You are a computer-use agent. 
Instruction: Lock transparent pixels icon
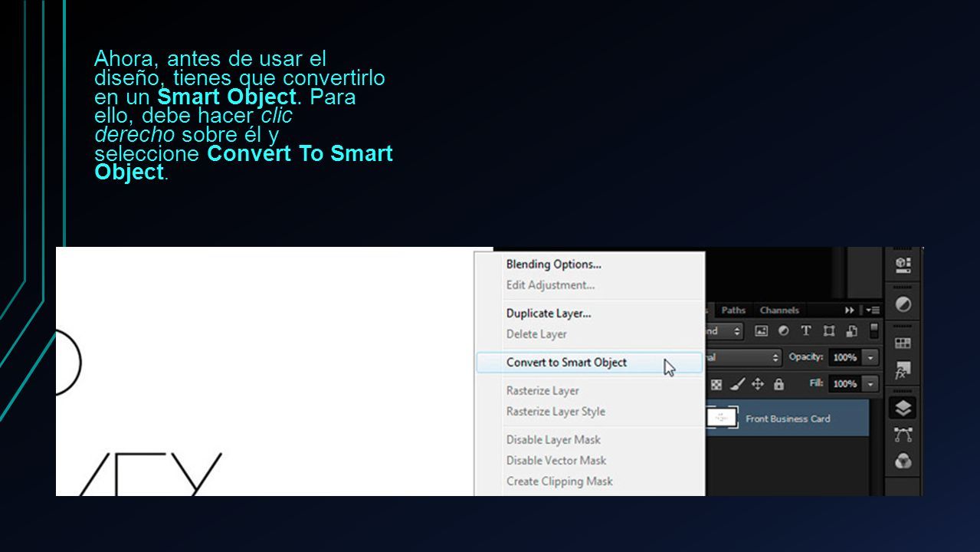(x=716, y=384)
